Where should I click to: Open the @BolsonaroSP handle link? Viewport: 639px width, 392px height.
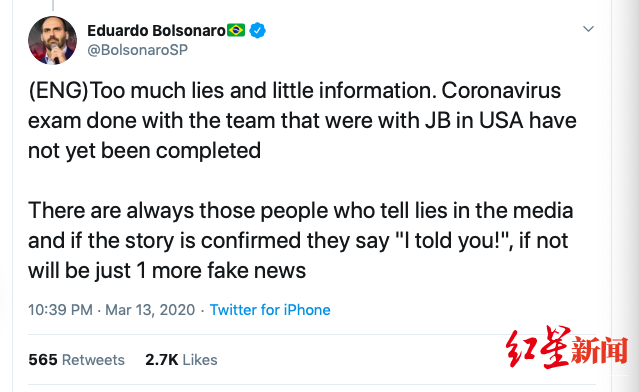[137, 50]
